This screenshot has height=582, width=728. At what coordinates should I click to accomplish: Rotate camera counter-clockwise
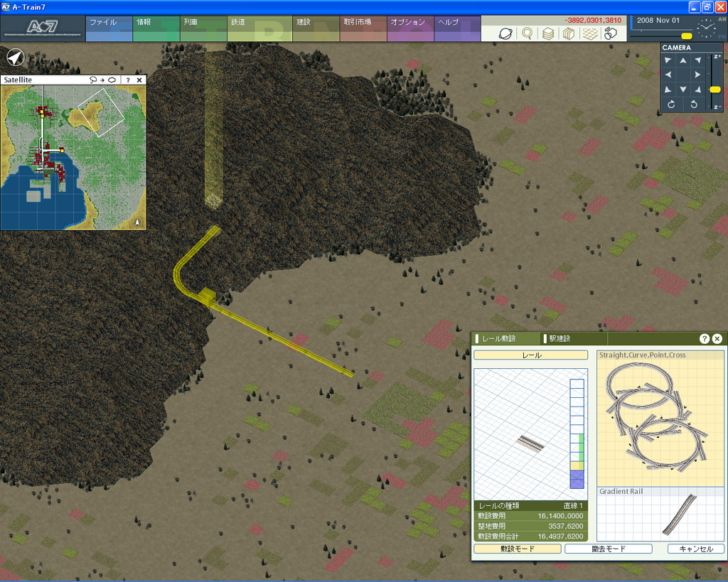[694, 104]
